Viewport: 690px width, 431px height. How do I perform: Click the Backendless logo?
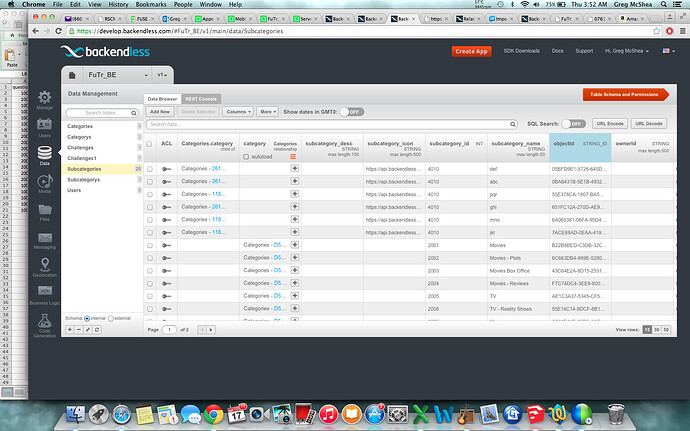point(105,52)
